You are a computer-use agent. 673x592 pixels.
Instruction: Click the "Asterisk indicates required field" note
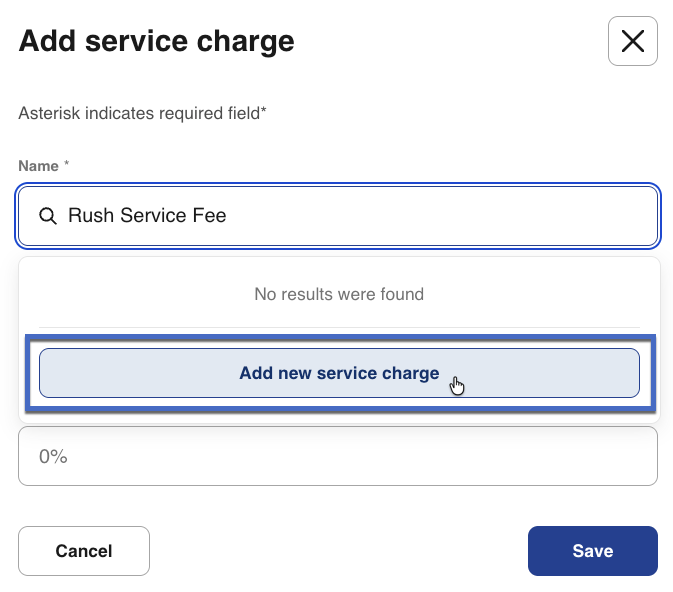(142, 114)
